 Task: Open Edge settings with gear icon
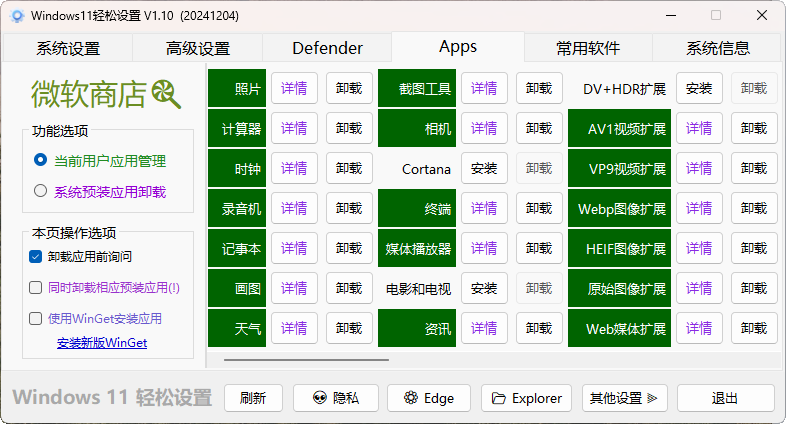point(429,398)
